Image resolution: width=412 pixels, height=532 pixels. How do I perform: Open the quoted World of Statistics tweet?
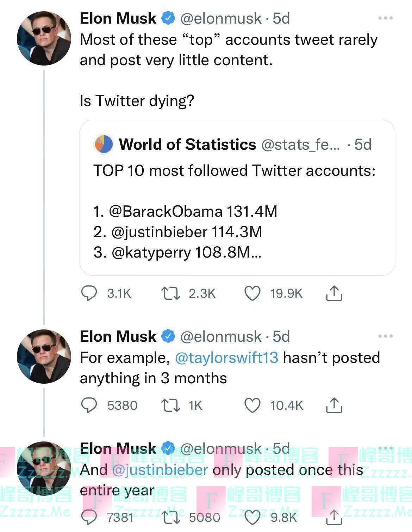237,211
